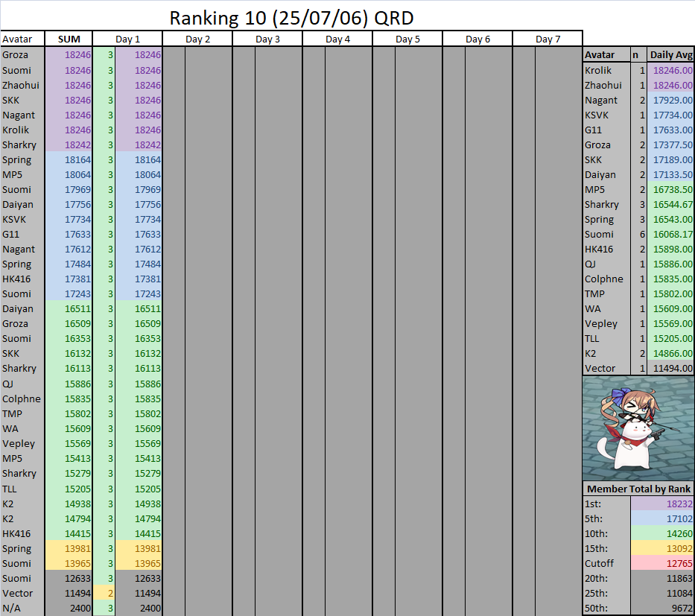
Task: Select the Day 2 column header
Action: pos(197,39)
